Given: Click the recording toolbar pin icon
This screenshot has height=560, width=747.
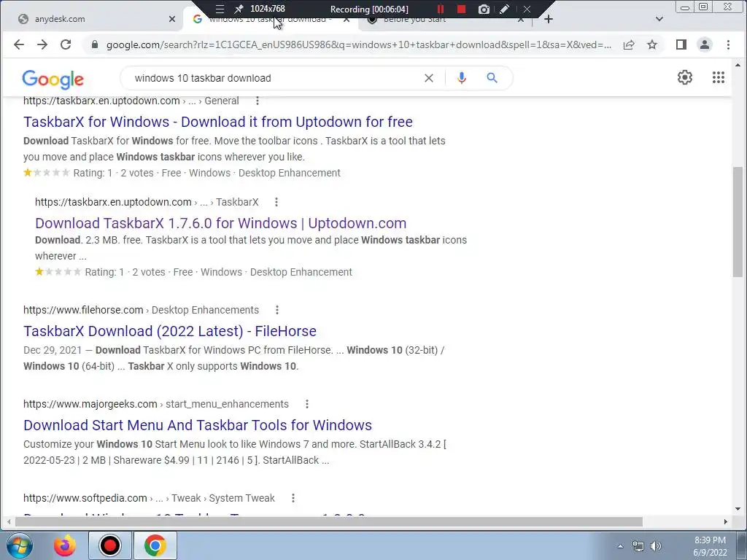Looking at the screenshot, I should click(239, 9).
